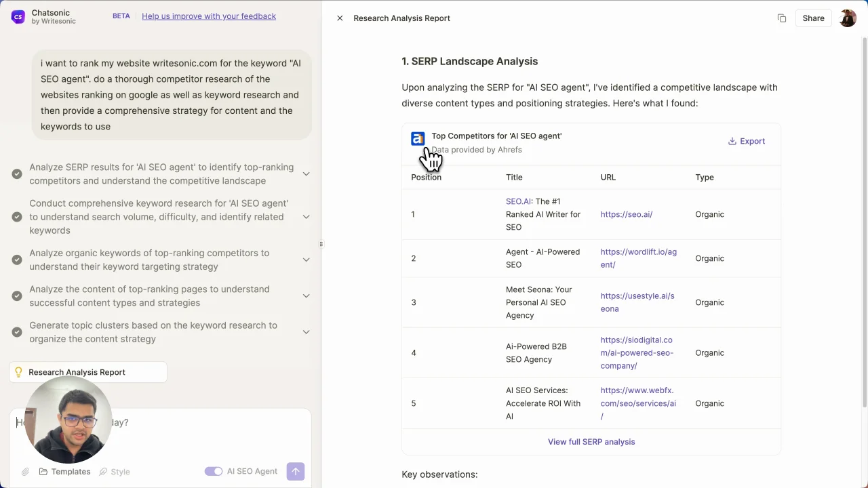
Task: Click the Organic type cell in row 3
Action: (710, 302)
